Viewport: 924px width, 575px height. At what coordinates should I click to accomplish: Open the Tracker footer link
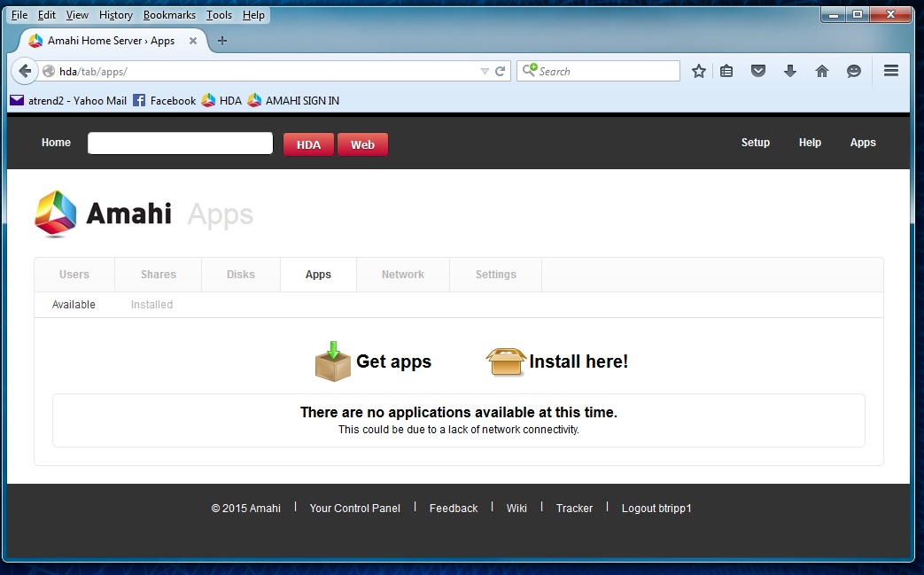pyautogui.click(x=574, y=509)
